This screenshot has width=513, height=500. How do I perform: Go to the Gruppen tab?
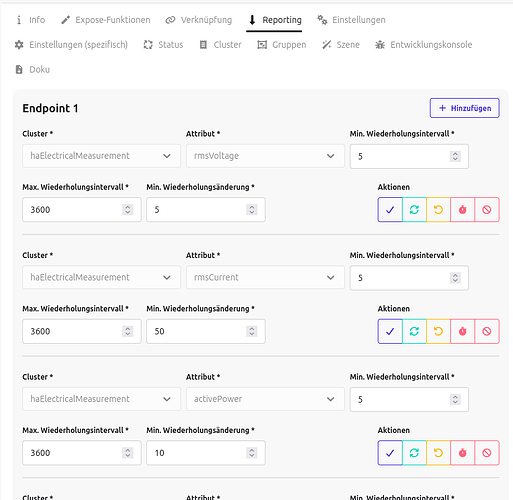(x=282, y=45)
